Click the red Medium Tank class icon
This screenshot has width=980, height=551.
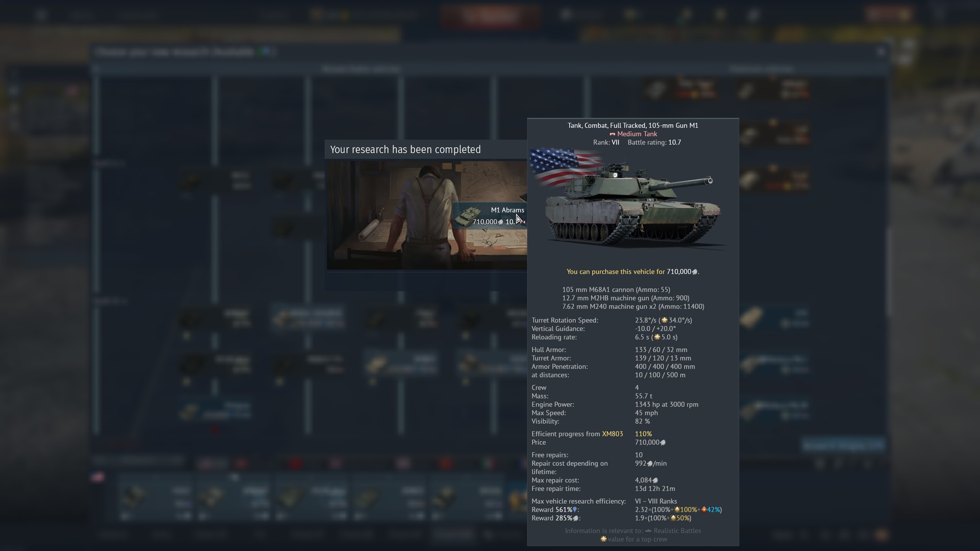[x=612, y=134]
